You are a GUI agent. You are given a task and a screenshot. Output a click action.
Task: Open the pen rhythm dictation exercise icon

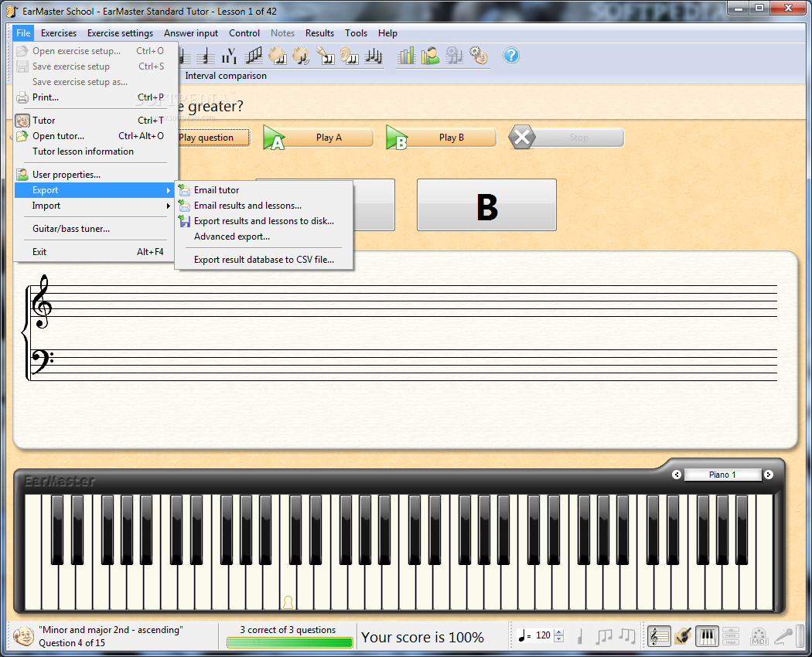tap(325, 56)
